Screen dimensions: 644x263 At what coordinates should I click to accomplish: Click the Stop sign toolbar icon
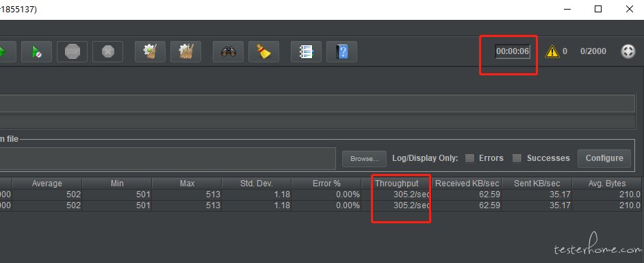tap(72, 51)
